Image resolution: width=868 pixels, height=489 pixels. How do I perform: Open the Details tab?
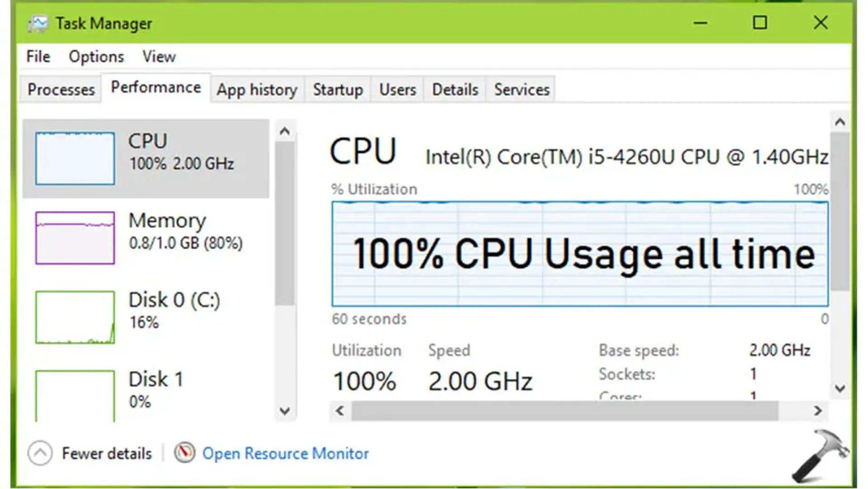455,90
